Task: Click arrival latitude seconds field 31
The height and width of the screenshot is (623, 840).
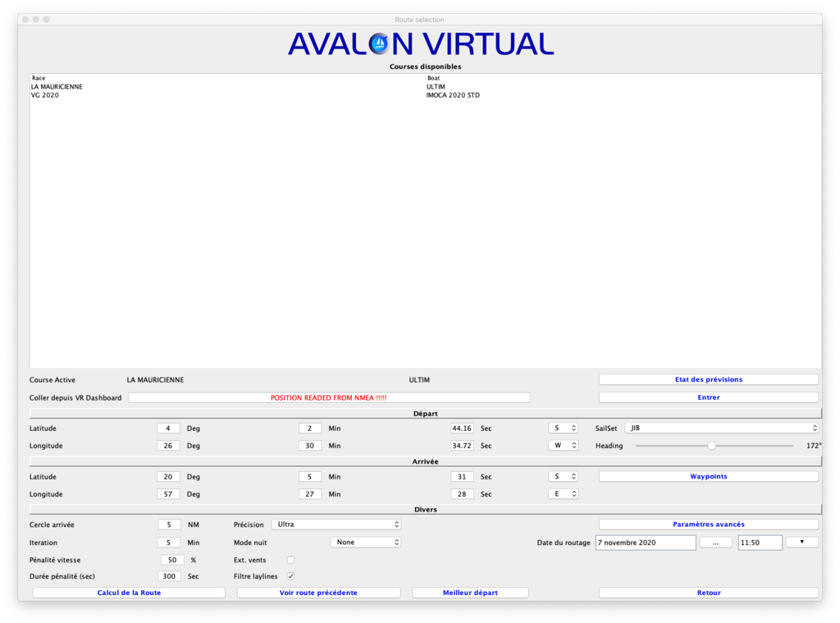Action: 462,477
